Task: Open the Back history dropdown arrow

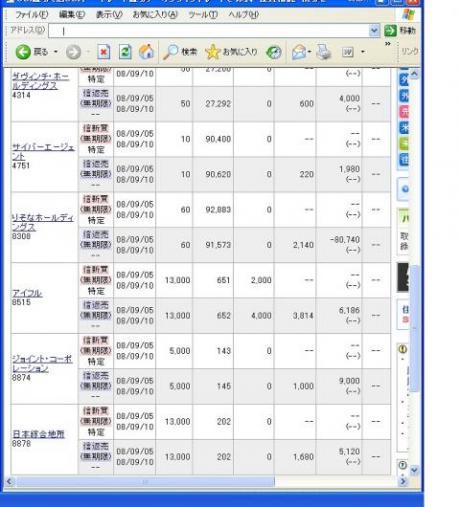Action: point(56,52)
